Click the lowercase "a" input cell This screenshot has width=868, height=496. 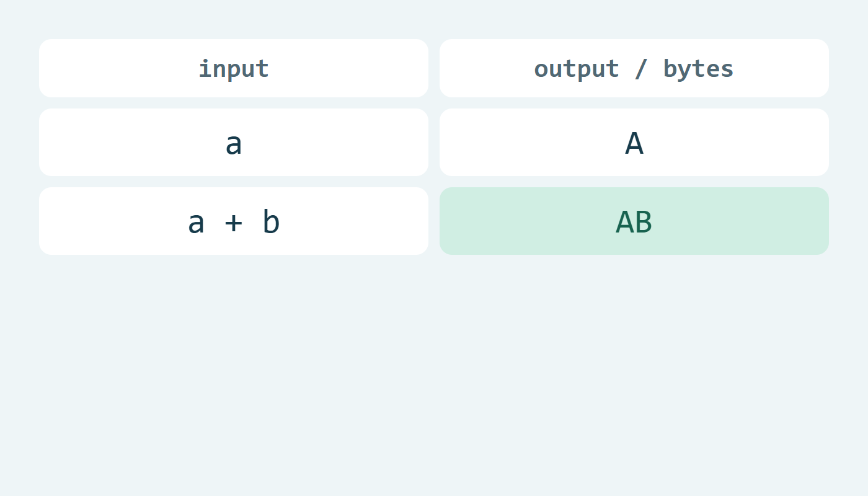(234, 143)
